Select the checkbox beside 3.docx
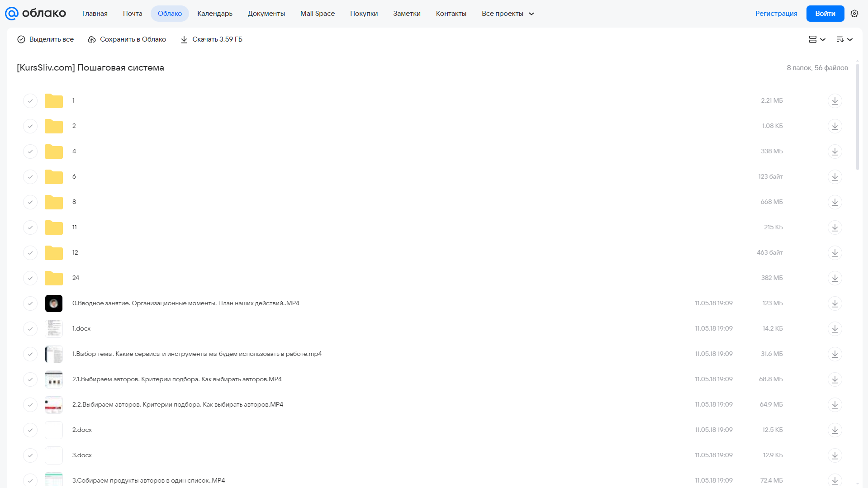 point(30,455)
